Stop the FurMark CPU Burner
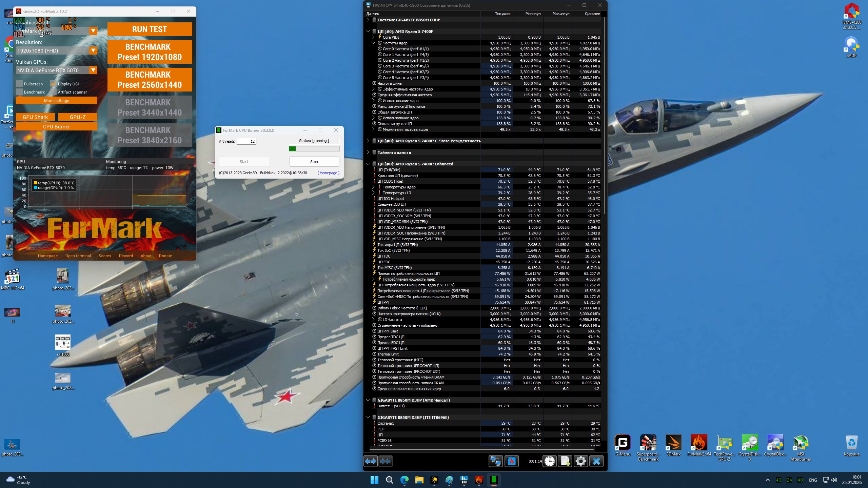 [314, 162]
